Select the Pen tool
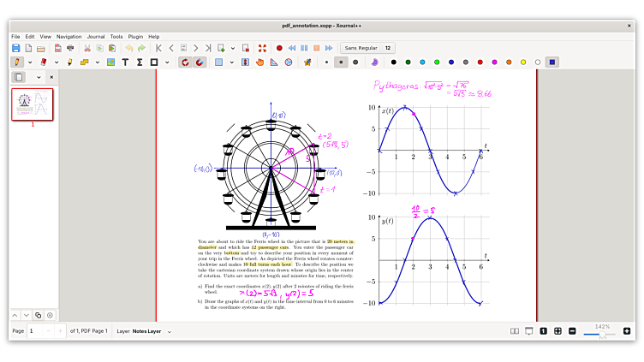The image size is (644, 362). click(x=17, y=62)
